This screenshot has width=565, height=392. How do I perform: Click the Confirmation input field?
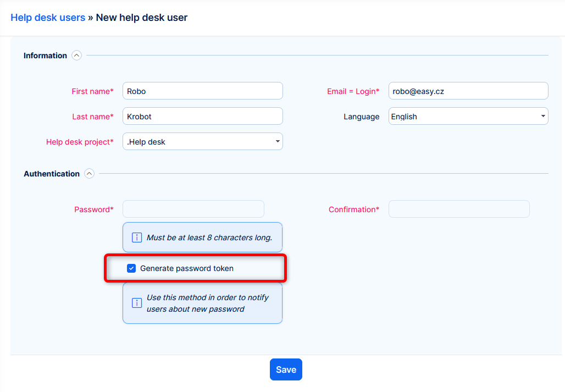coord(459,209)
